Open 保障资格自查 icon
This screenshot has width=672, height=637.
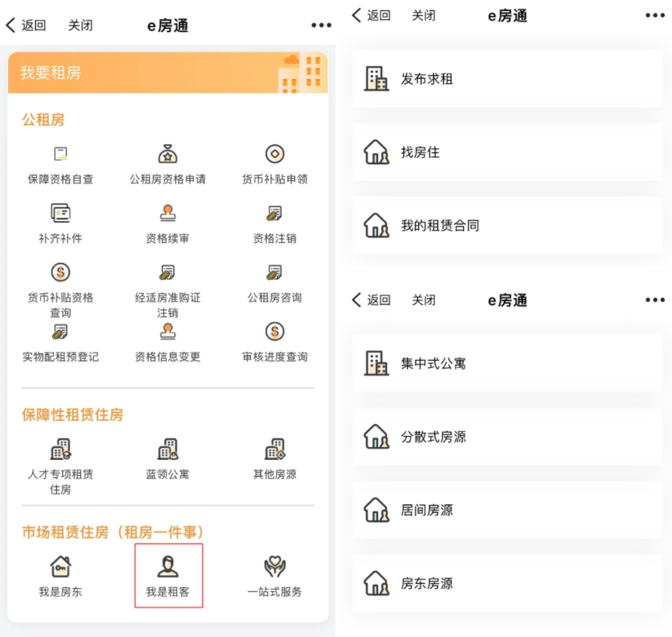click(60, 154)
